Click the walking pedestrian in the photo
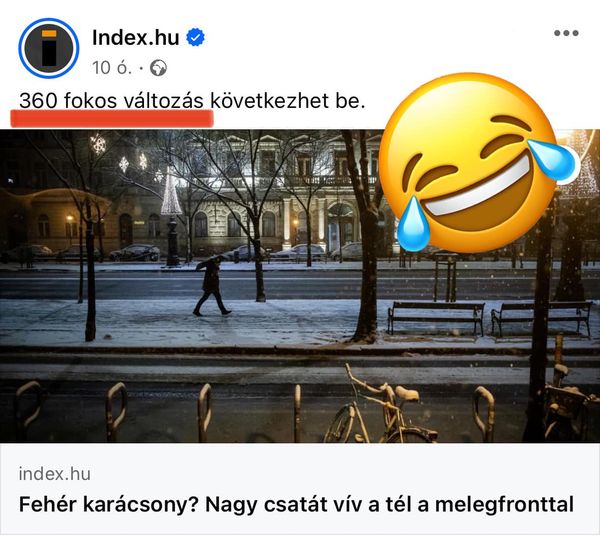600x537 pixels. click(x=211, y=285)
